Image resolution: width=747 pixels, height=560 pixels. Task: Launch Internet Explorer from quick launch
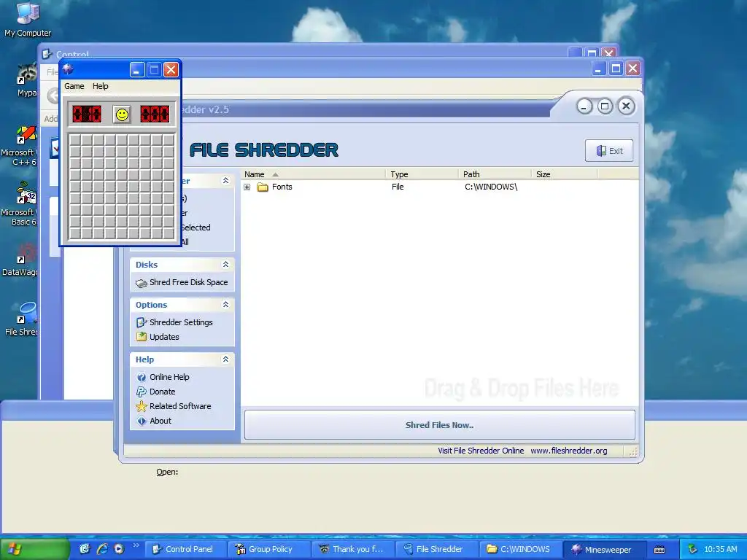click(102, 549)
